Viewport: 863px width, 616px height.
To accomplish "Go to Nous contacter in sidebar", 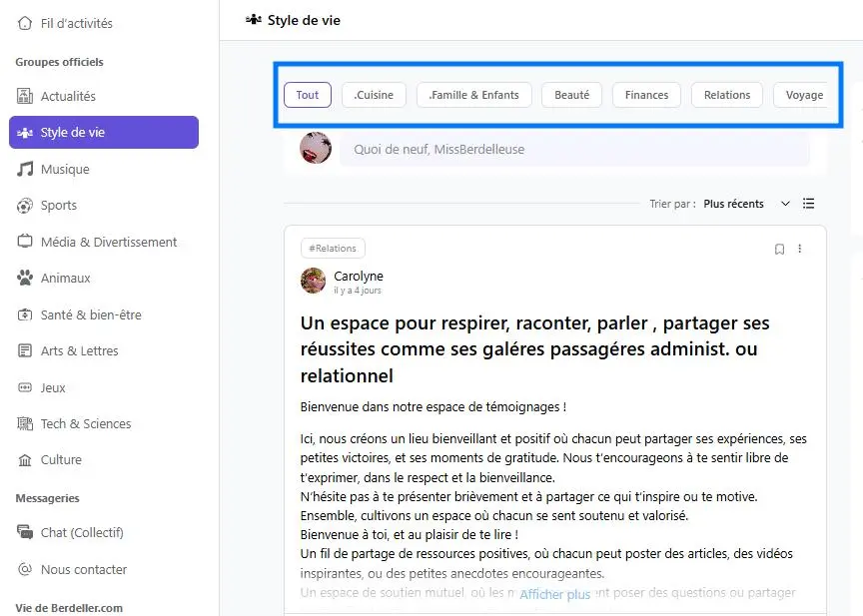I will point(84,569).
